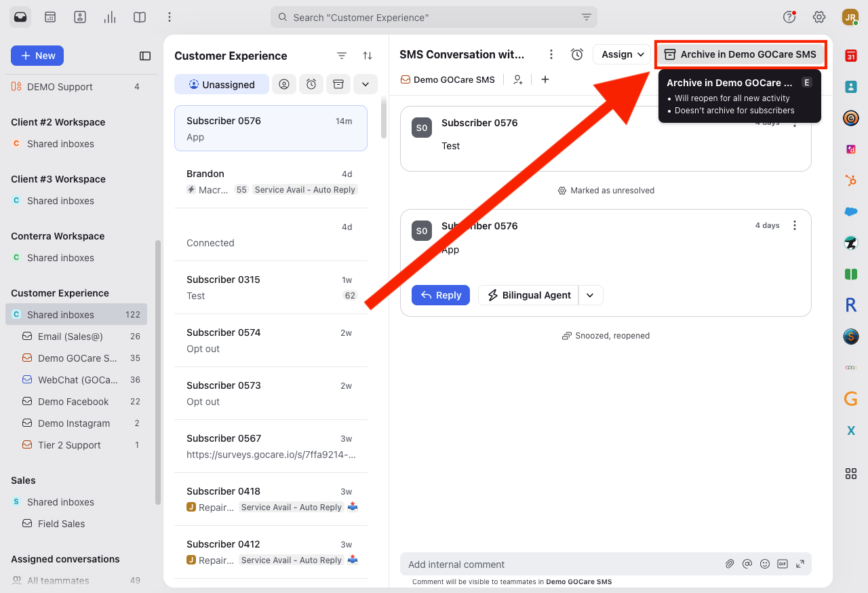
Task: Open the JR user avatar menu
Action: (850, 17)
